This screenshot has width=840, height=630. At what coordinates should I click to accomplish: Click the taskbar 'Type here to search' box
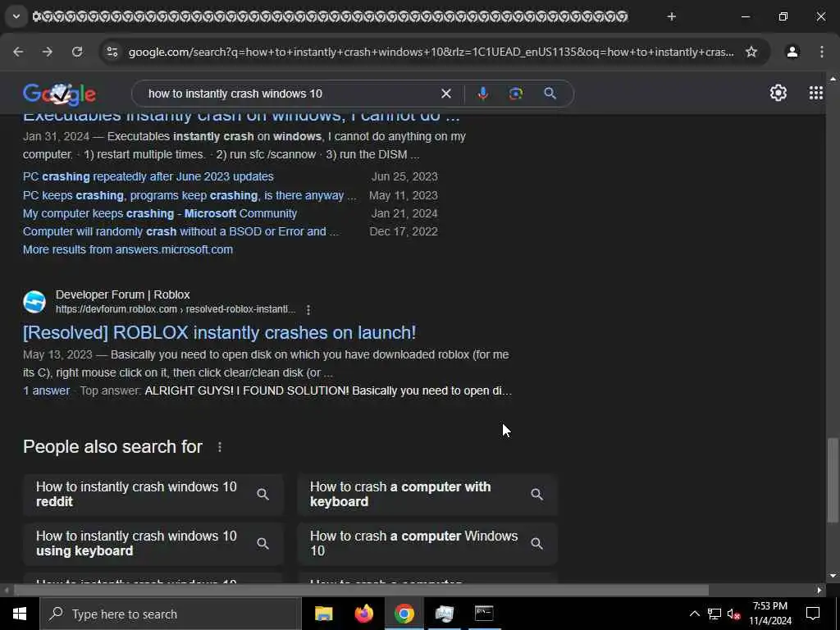[171, 614]
